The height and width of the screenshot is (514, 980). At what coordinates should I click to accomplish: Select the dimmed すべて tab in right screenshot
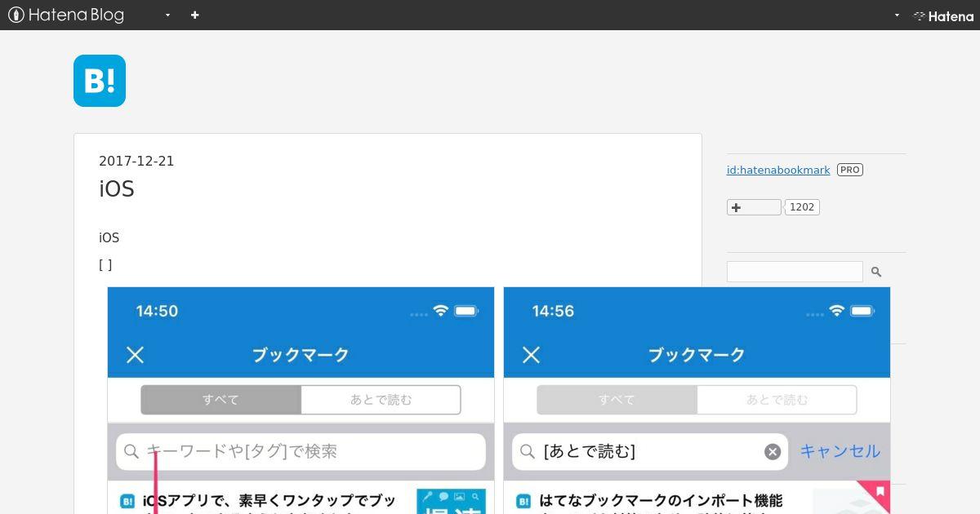click(617, 400)
